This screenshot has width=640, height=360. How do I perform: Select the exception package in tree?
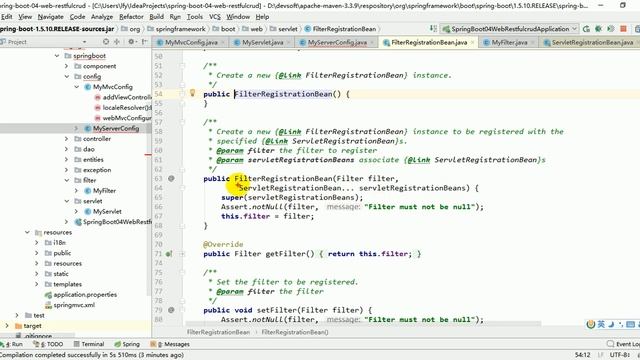tap(97, 170)
